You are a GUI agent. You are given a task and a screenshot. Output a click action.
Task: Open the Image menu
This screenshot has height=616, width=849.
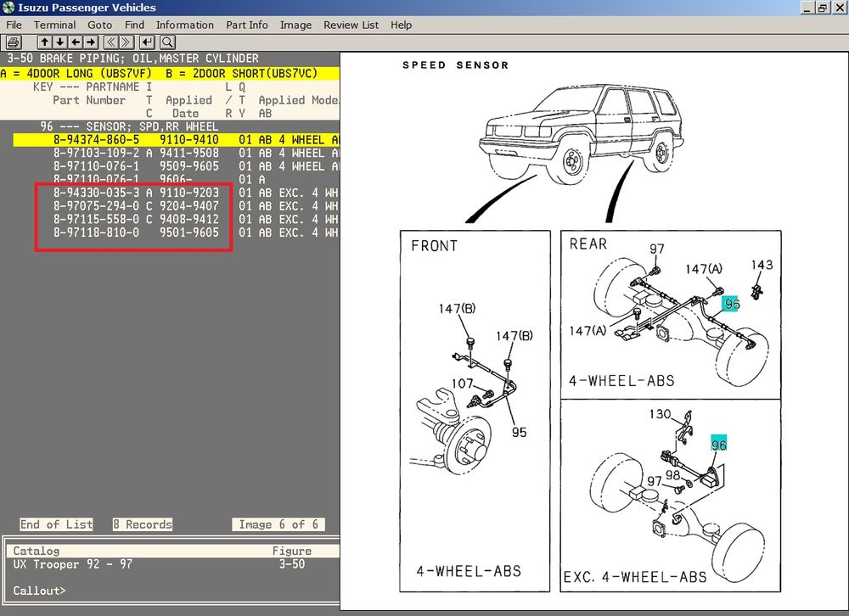pos(295,25)
